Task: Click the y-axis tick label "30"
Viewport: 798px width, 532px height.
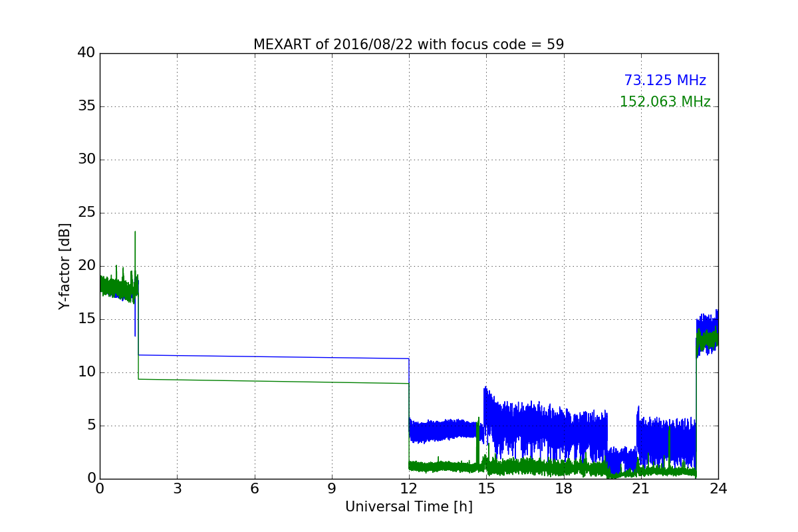Action: coord(86,160)
